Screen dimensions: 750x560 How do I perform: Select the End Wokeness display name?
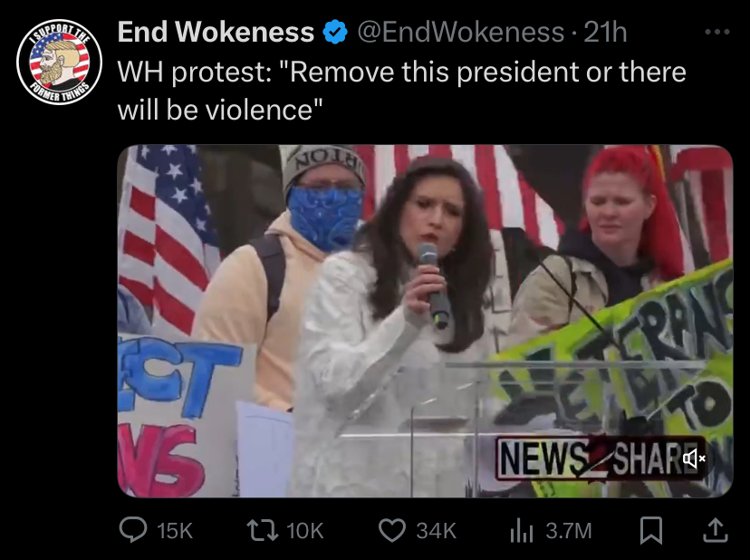(x=216, y=32)
